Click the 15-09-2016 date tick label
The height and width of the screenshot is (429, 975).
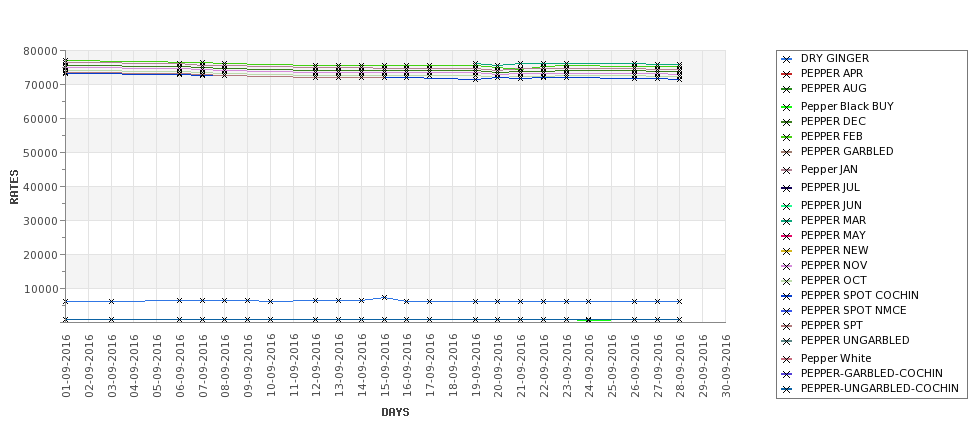tap(384, 366)
